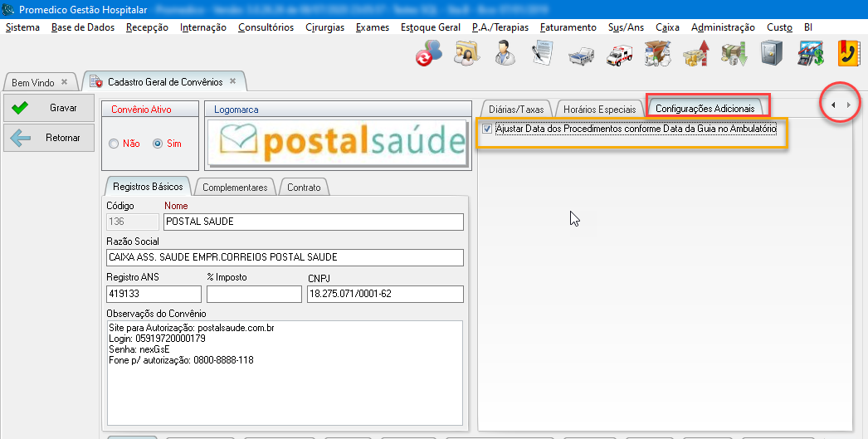Close the Cadastro Geral de Convênios tab

click(233, 81)
